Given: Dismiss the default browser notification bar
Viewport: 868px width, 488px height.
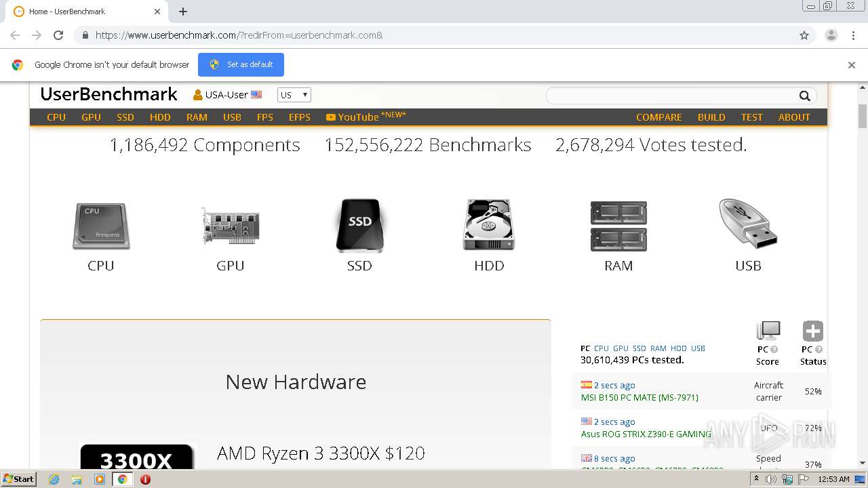Looking at the screenshot, I should pyautogui.click(x=852, y=65).
